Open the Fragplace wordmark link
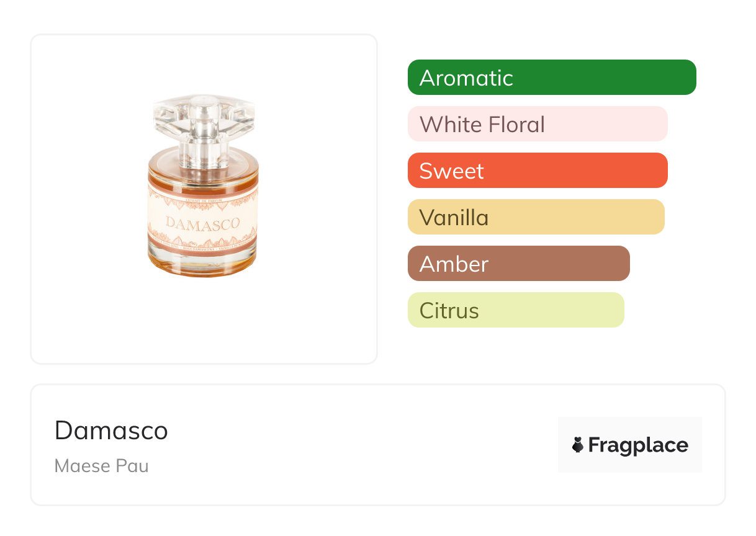756x536 pixels. tap(638, 445)
